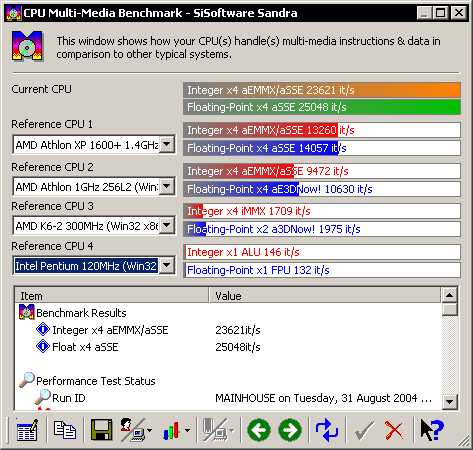
Task: Click the Integer 13260 it/s reference bar
Action: click(322, 130)
